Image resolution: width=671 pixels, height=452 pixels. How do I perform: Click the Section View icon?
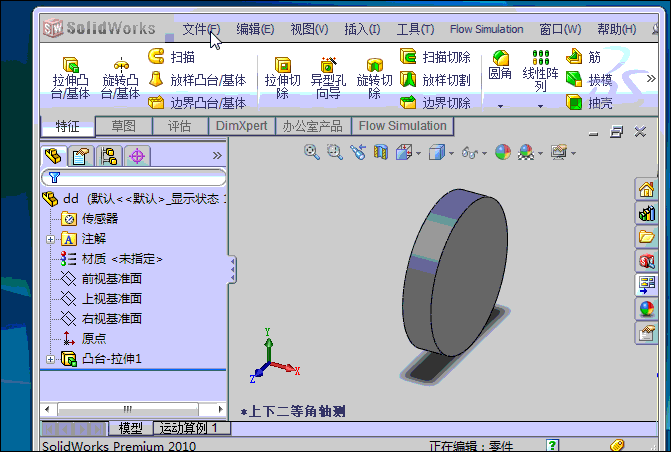(x=380, y=152)
